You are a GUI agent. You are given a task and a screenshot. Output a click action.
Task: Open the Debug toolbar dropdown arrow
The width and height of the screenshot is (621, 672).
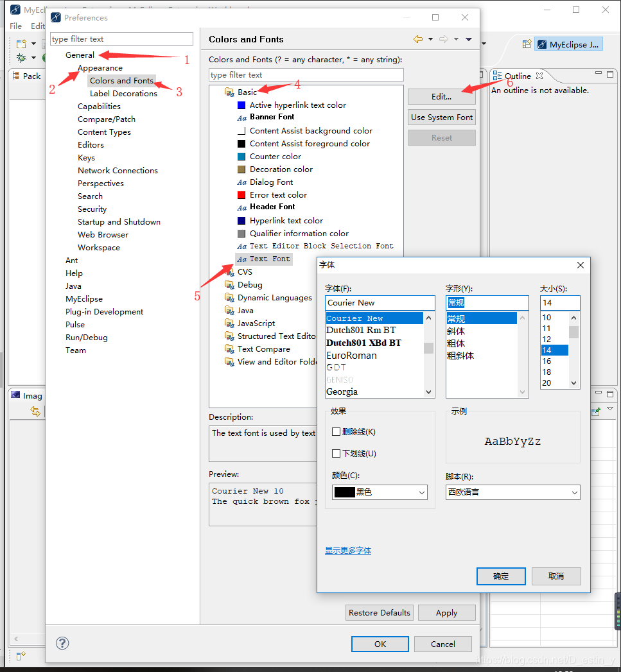point(33,58)
